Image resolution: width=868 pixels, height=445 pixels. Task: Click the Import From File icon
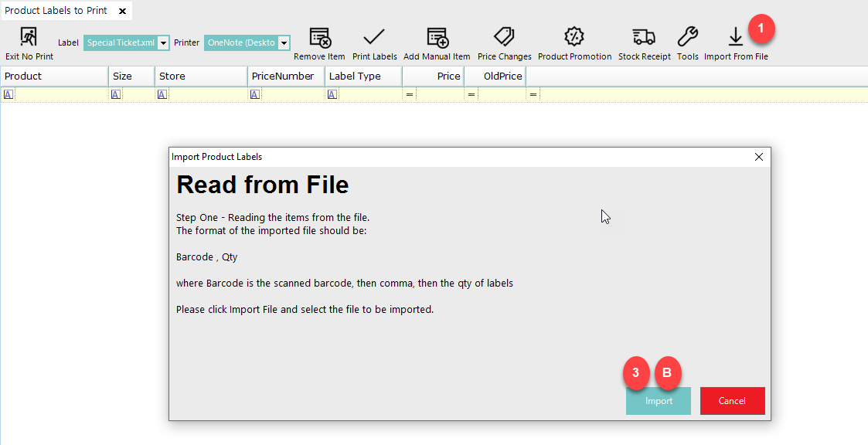(735, 37)
